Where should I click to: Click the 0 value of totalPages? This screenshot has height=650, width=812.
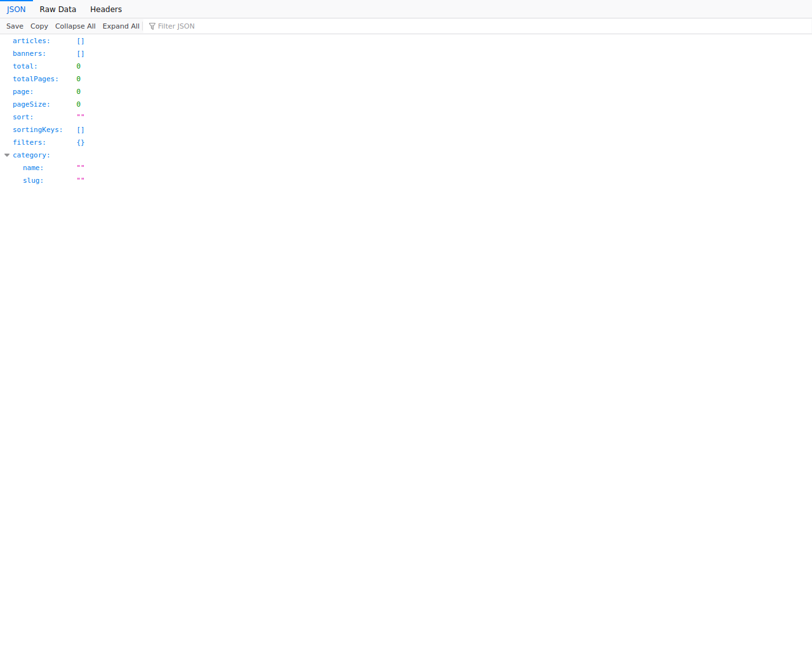[79, 79]
